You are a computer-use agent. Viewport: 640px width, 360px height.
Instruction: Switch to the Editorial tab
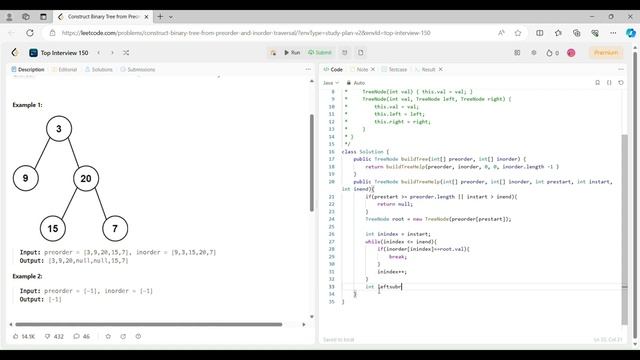tap(64, 69)
